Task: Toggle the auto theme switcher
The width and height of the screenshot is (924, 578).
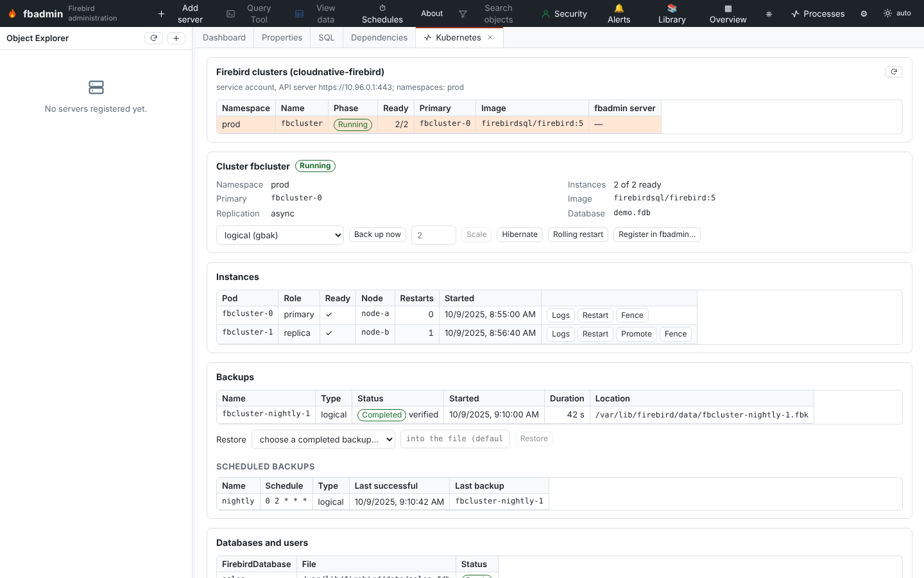Action: pyautogui.click(x=897, y=13)
